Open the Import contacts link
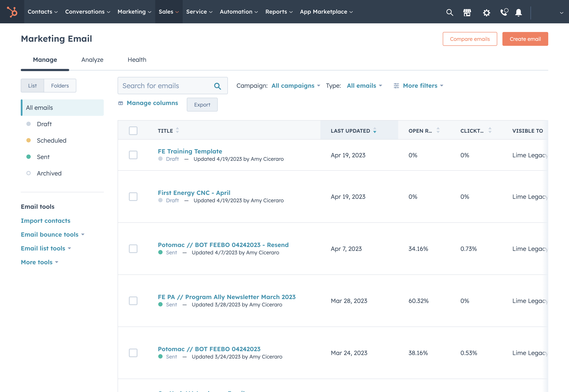569x392 pixels. coord(45,221)
